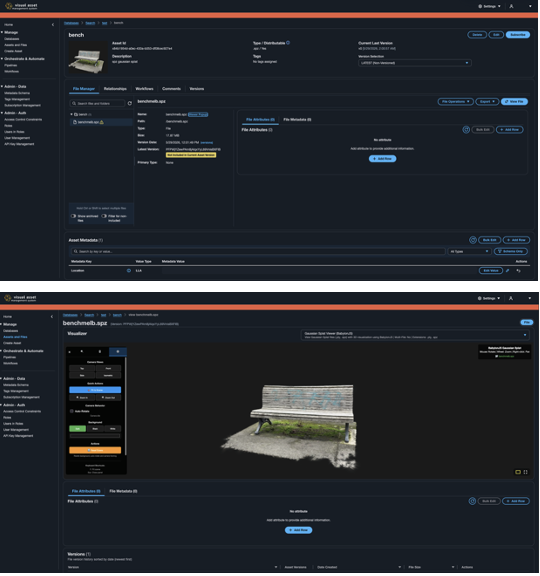Image resolution: width=540 pixels, height=576 pixels.
Task: Close the viewer control panel with its X
Action: click(x=70, y=352)
